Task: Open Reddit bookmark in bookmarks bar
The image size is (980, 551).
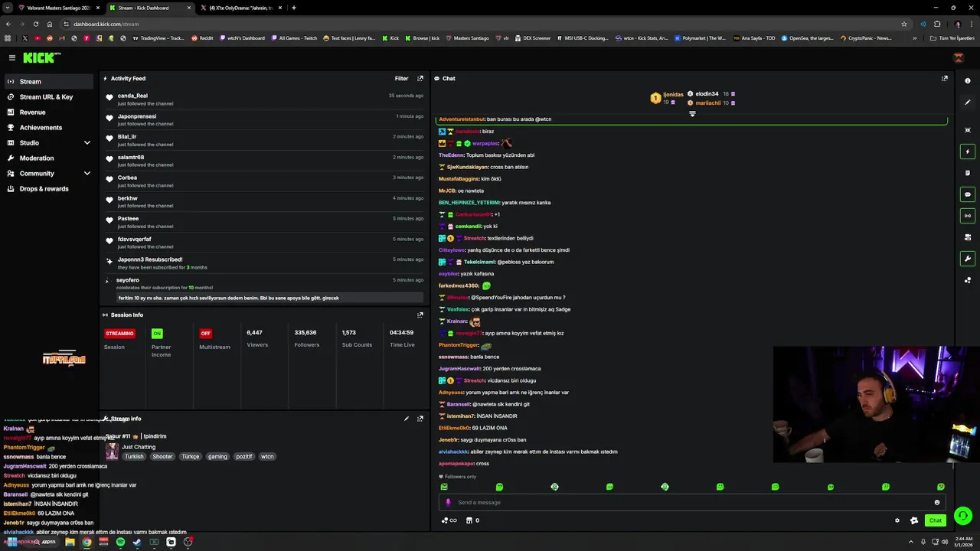Action: [202, 37]
